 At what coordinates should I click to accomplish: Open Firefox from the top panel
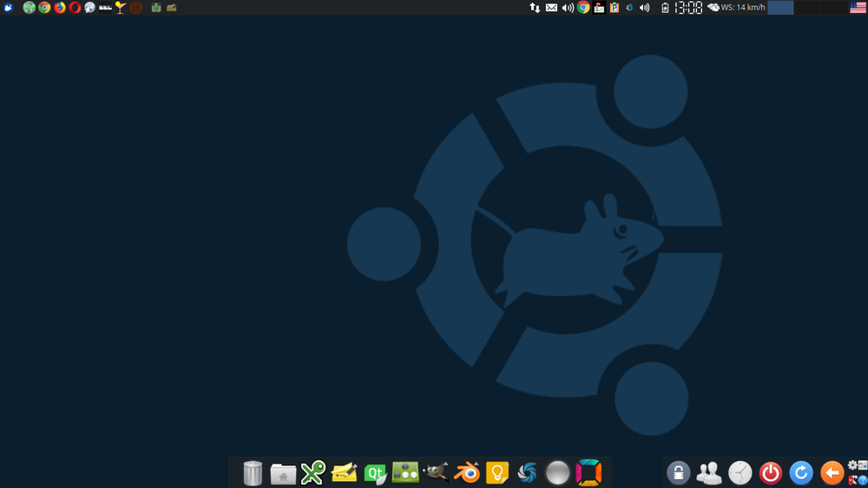(60, 8)
